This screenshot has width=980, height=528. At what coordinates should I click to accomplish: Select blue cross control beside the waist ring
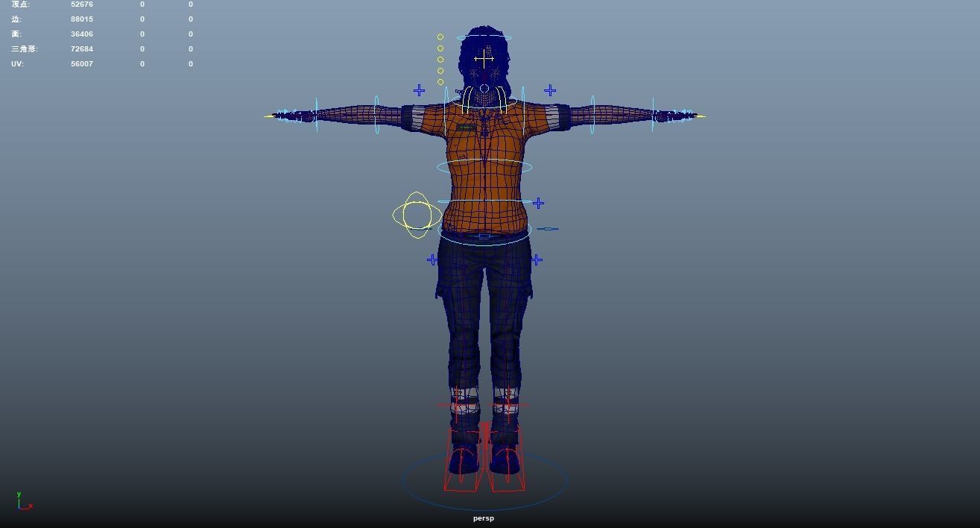coord(538,203)
